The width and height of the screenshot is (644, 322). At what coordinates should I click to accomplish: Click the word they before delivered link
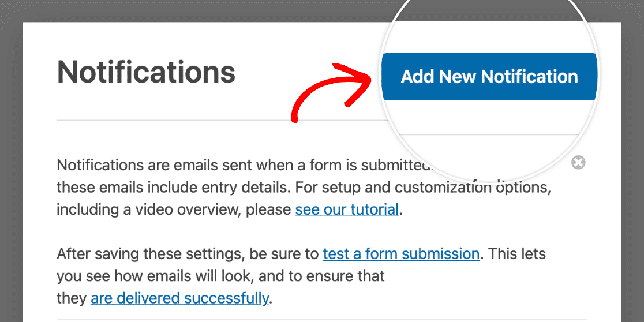72,298
